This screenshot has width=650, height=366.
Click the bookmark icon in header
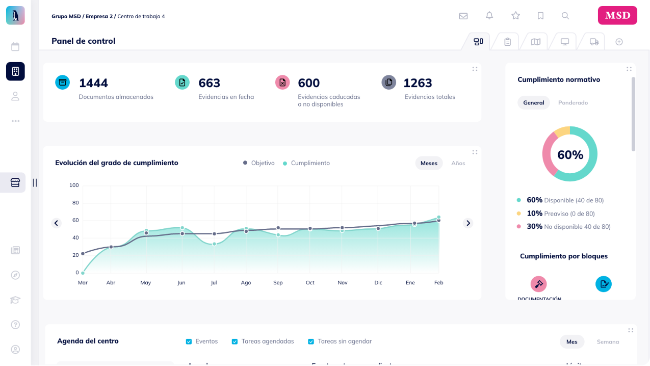click(541, 15)
